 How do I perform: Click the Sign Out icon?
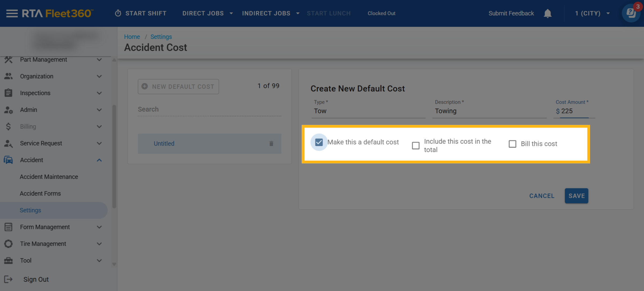(x=8, y=279)
